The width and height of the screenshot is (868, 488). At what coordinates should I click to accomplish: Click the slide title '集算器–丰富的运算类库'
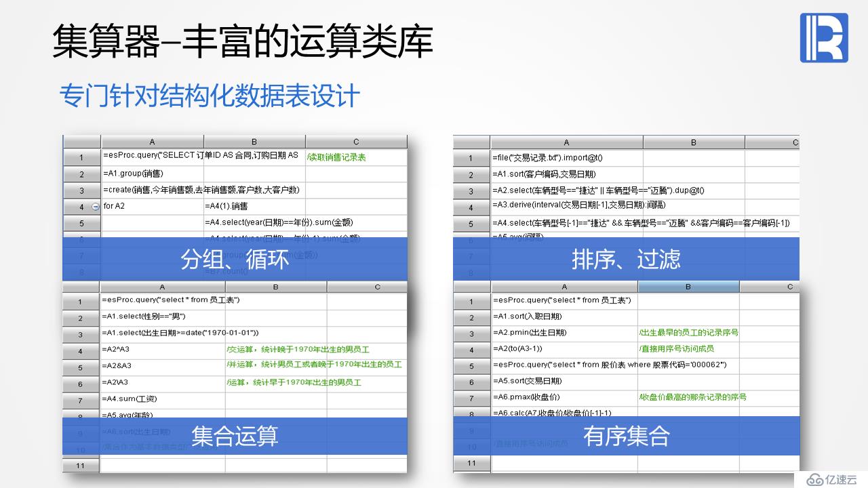click(x=243, y=40)
